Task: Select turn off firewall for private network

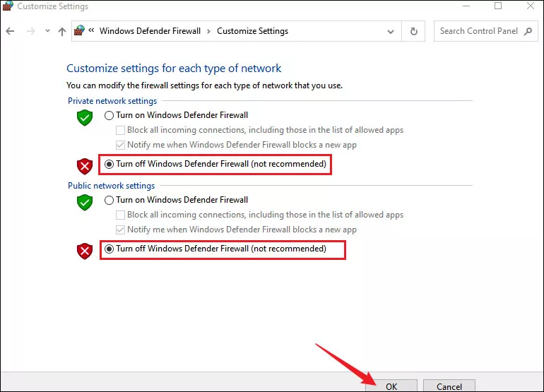Action: pos(109,164)
